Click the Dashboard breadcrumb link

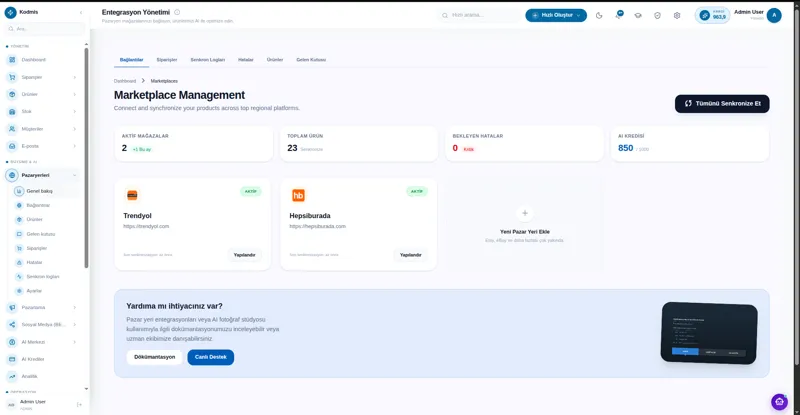pyautogui.click(x=125, y=81)
